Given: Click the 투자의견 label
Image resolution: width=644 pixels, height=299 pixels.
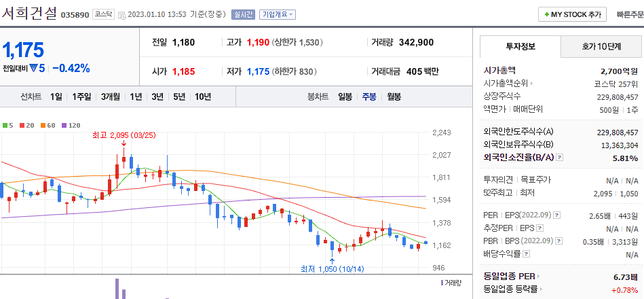Looking at the screenshot, I should click(x=499, y=180).
